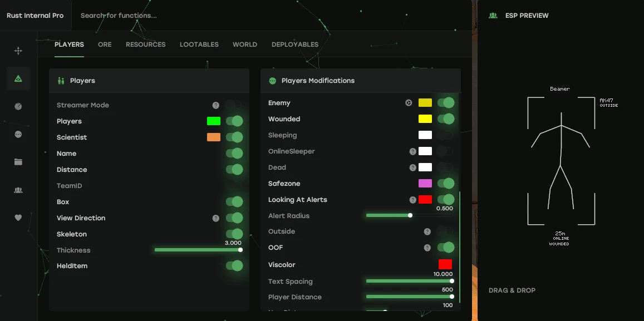Screen dimensions: 644x321
Task: Pick the orange Scientist color swatch
Action: [214, 137]
